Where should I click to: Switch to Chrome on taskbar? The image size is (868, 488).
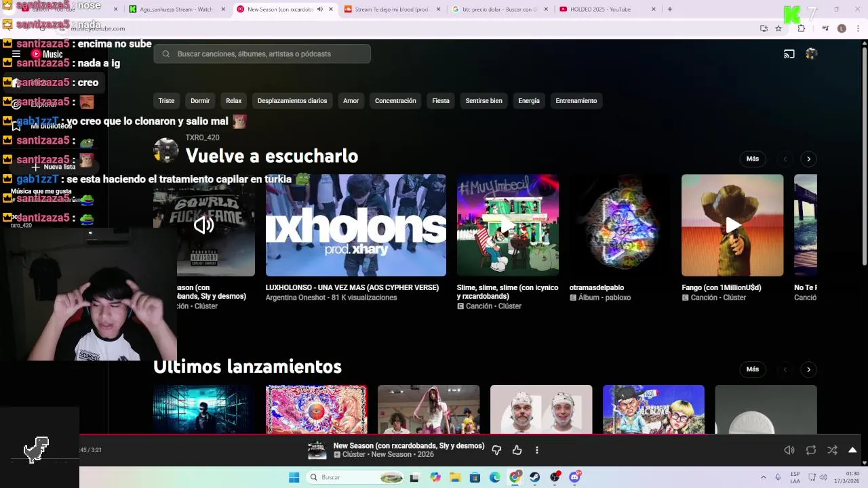point(515,477)
